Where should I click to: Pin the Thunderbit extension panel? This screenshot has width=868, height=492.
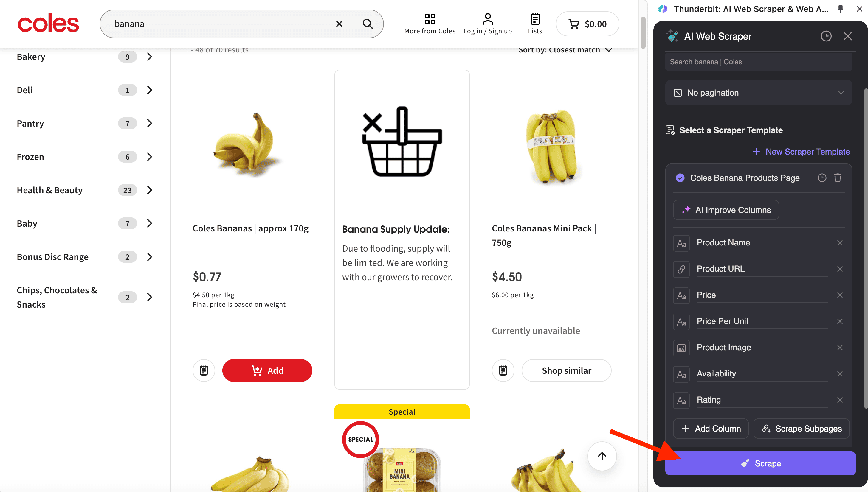[840, 9]
